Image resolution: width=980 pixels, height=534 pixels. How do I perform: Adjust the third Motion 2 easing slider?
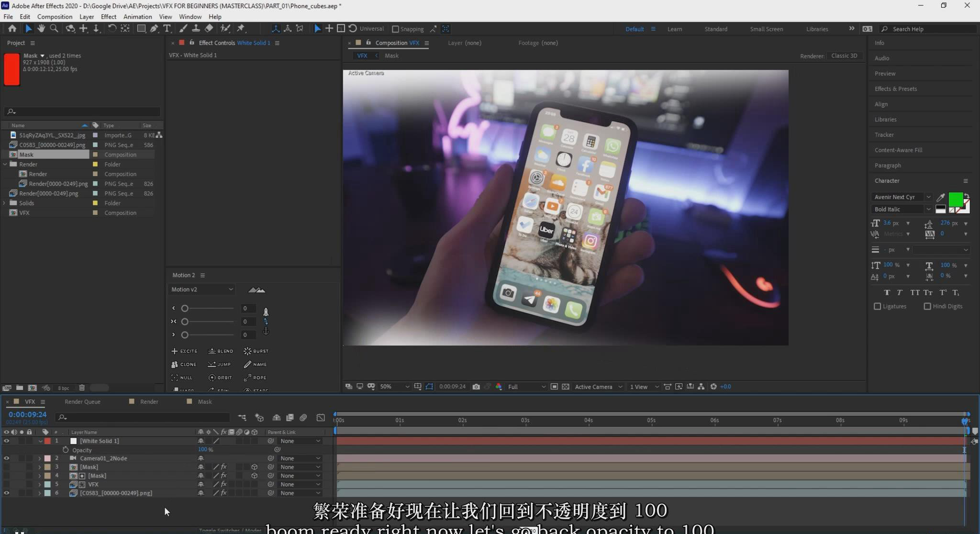tap(185, 335)
